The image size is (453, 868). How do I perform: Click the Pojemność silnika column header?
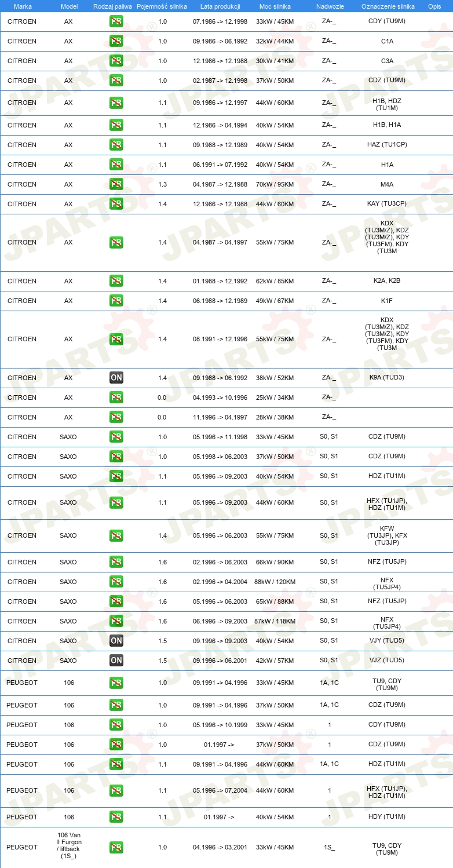click(x=162, y=6)
